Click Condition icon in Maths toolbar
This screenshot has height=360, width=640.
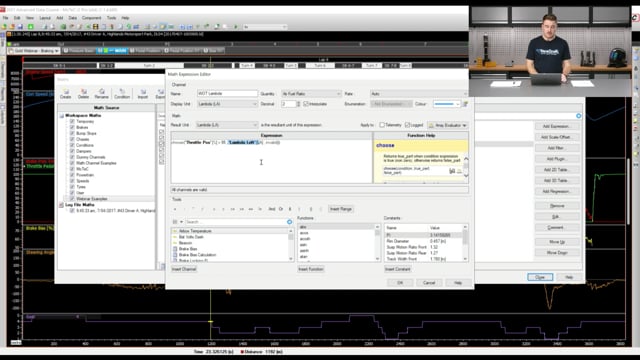click(x=122, y=94)
